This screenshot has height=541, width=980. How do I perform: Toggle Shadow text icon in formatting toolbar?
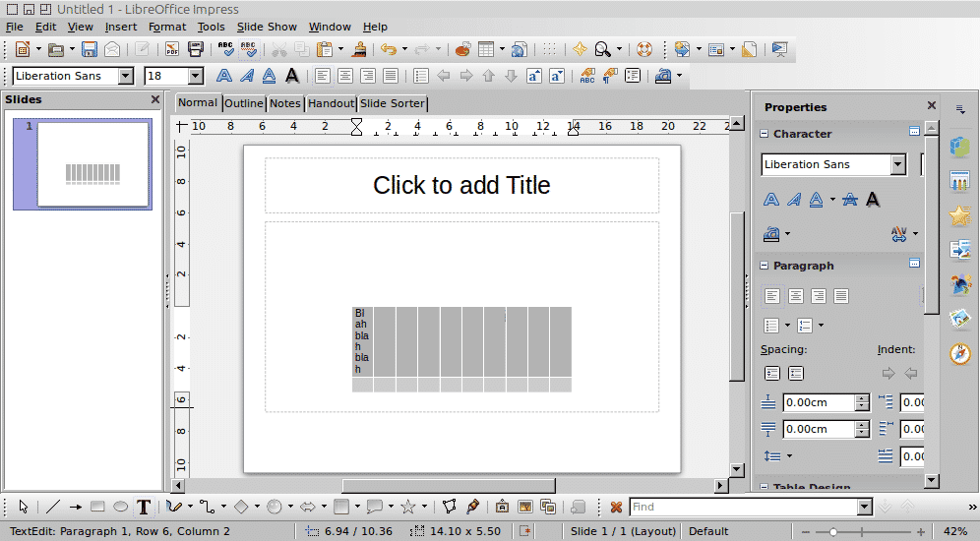click(x=292, y=76)
